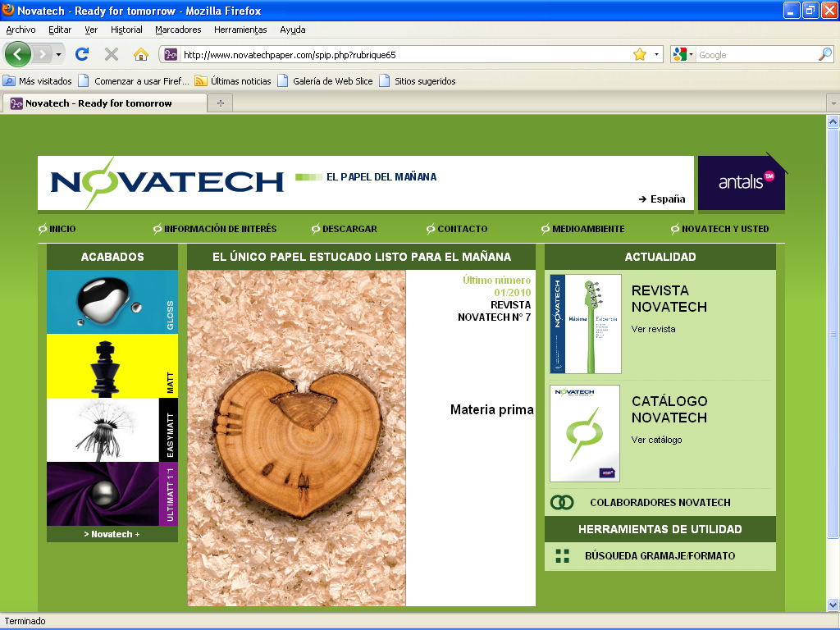Open the MEDIOAMBIENTE navigation link
This screenshot has height=630, width=840.
(x=583, y=229)
